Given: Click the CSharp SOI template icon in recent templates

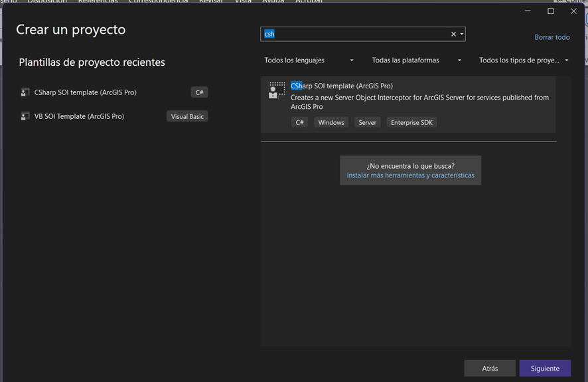Looking at the screenshot, I should (25, 92).
